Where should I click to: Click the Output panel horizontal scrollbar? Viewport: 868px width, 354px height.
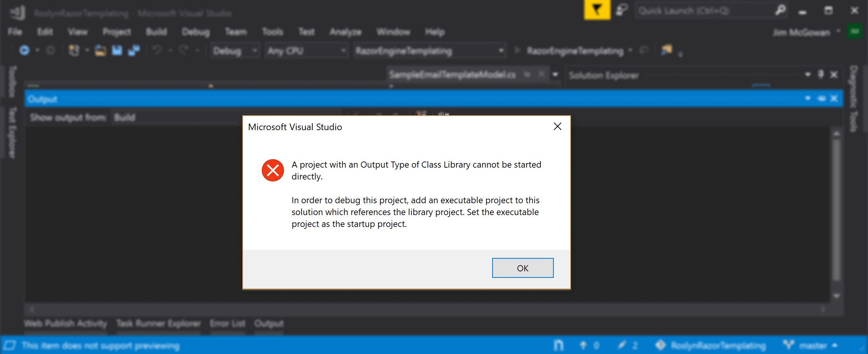(427, 309)
